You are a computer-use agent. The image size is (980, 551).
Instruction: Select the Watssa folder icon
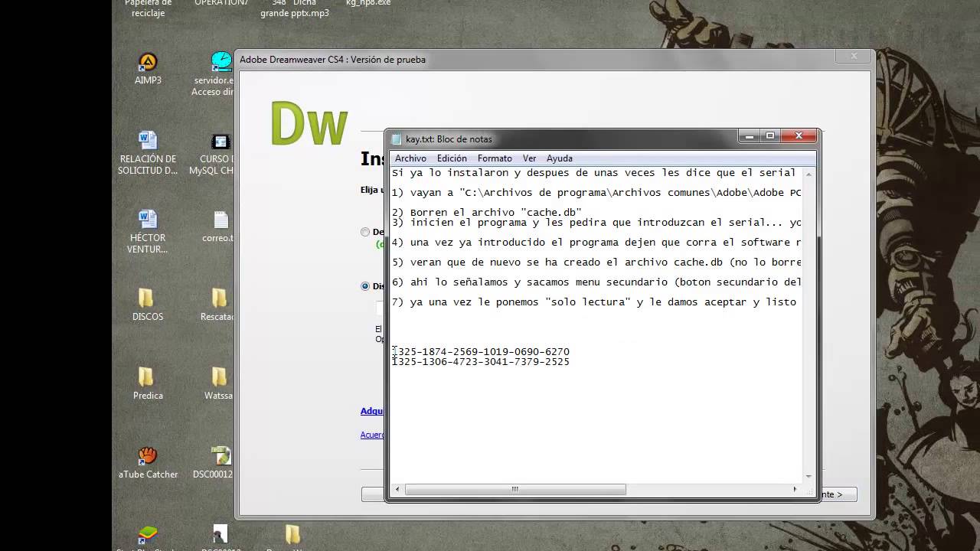click(x=219, y=383)
